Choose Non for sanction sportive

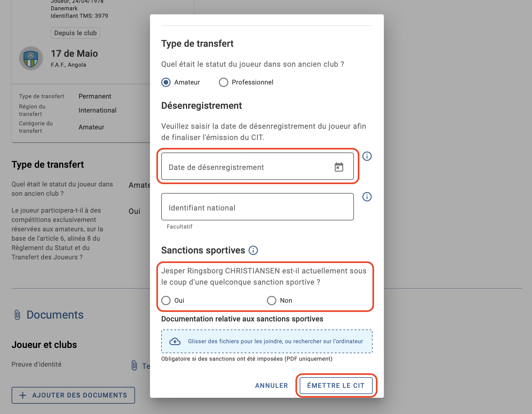click(272, 301)
